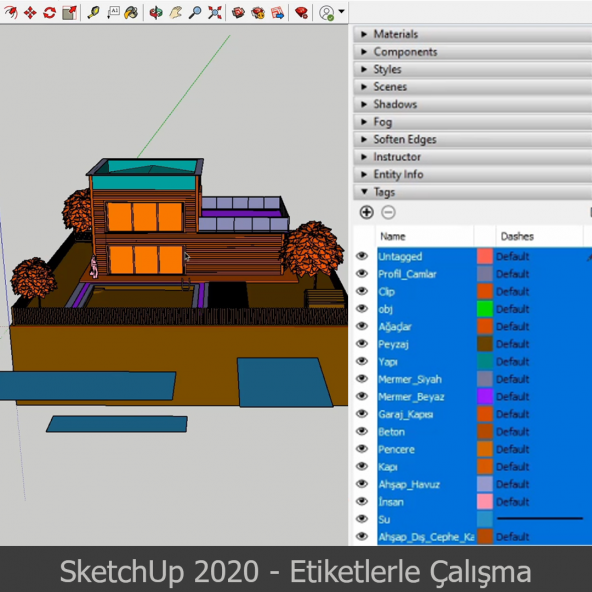
Task: Activate the Pan hand tool
Action: coord(175,13)
